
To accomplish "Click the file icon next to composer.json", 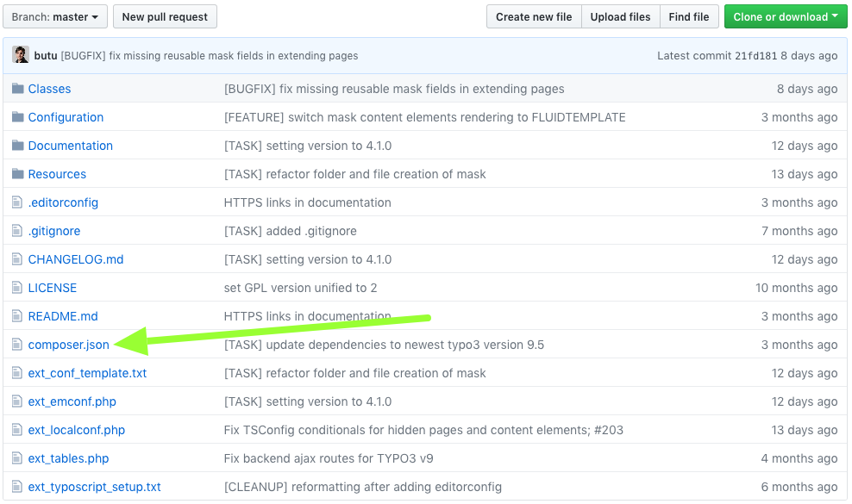I will pos(17,345).
